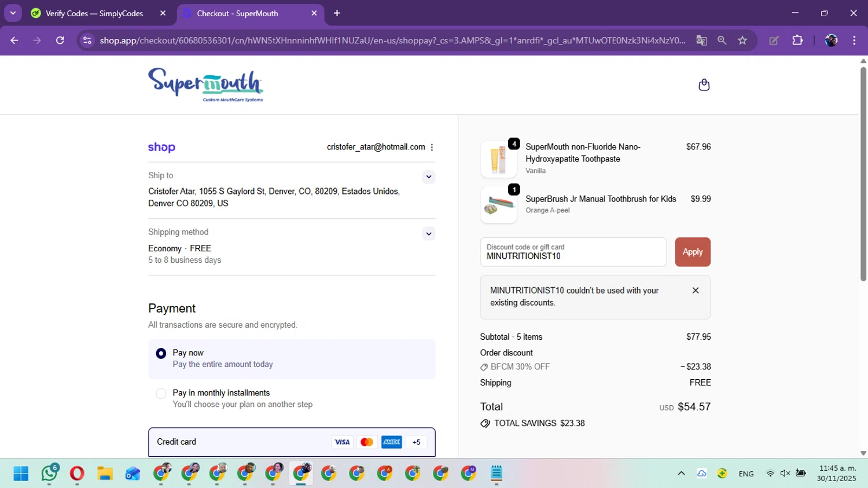The height and width of the screenshot is (488, 868).
Task: Choose Credit card payment method
Action: (x=292, y=442)
